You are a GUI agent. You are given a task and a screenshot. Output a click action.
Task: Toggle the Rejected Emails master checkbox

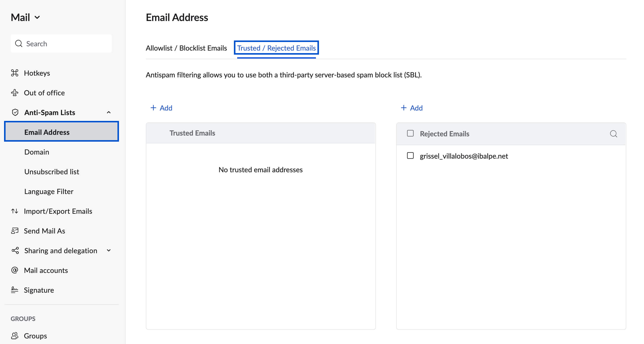tap(410, 133)
